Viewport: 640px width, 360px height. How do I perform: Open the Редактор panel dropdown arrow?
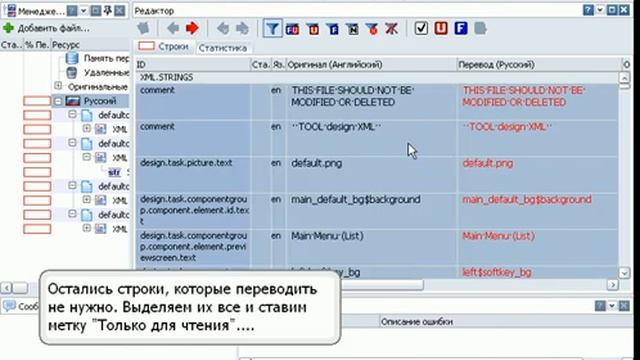(600, 10)
